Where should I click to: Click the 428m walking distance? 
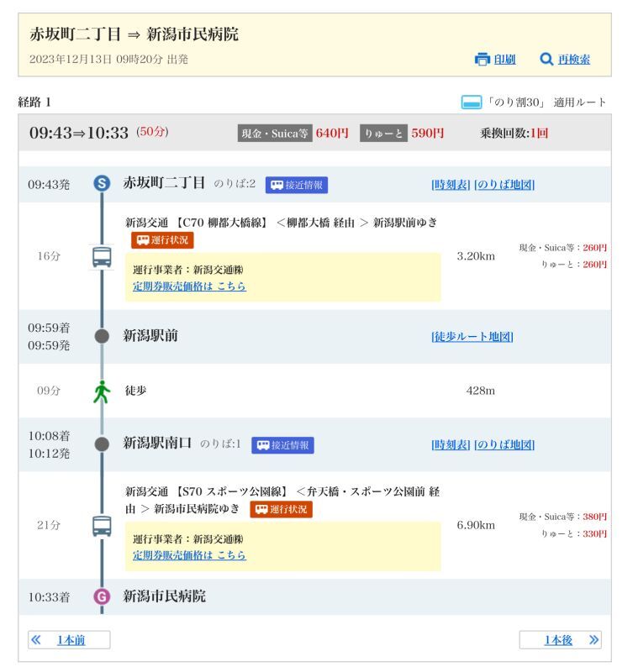pos(480,391)
